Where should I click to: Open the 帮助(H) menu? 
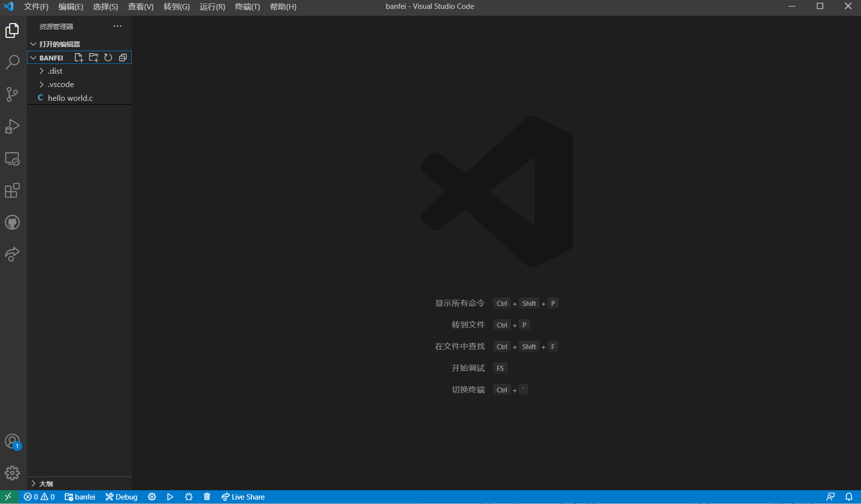[283, 6]
